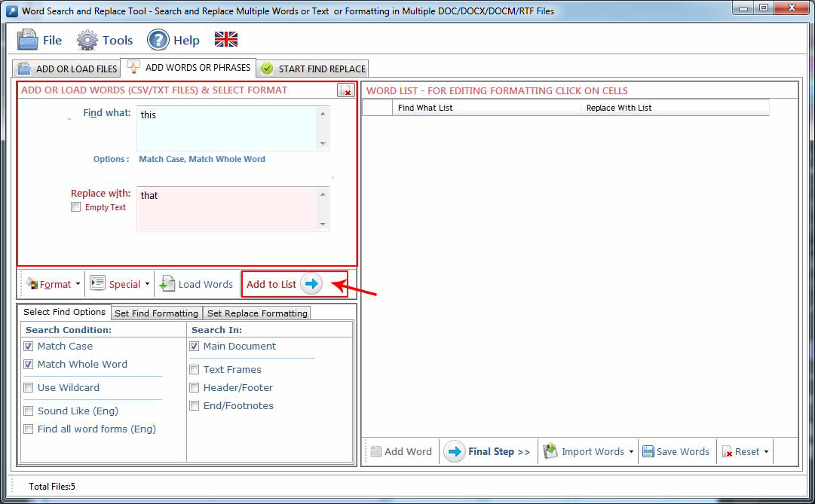Expand the Format dropdown arrow
Image resolution: width=815 pixels, height=504 pixels.
78,284
